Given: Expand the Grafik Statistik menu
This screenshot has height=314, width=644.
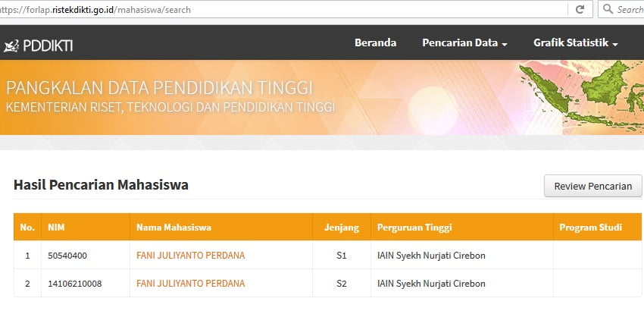Looking at the screenshot, I should point(576,43).
